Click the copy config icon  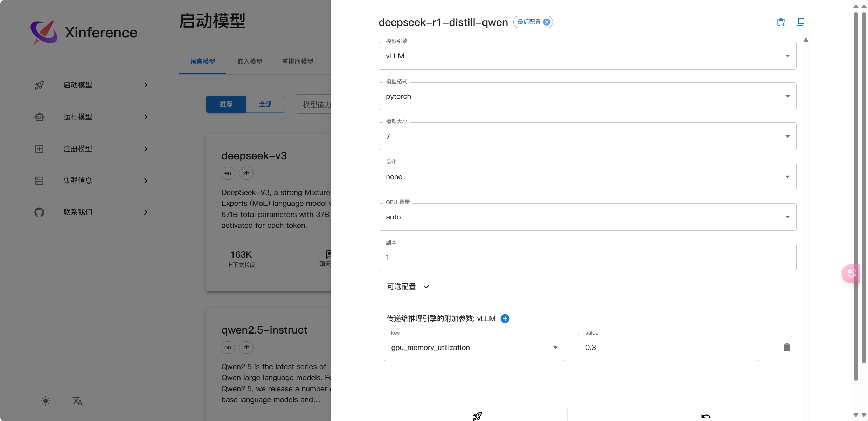[x=800, y=22]
